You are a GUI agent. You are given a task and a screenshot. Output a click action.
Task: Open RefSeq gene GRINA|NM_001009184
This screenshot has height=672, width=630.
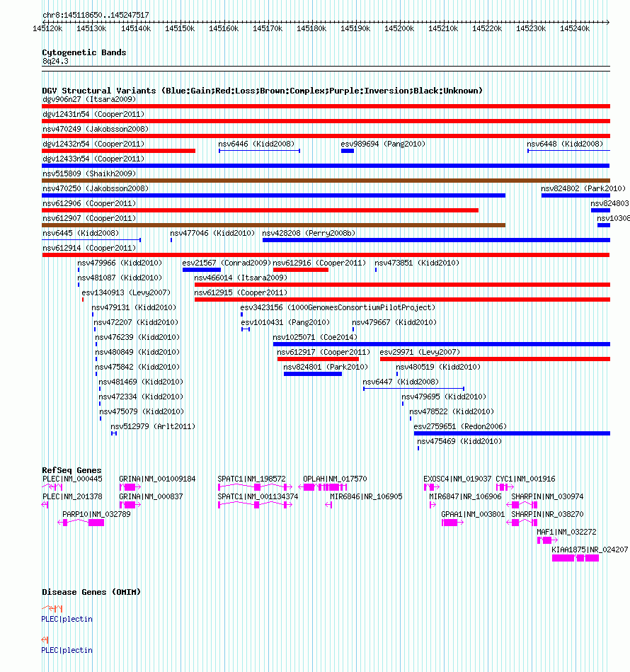point(130,487)
